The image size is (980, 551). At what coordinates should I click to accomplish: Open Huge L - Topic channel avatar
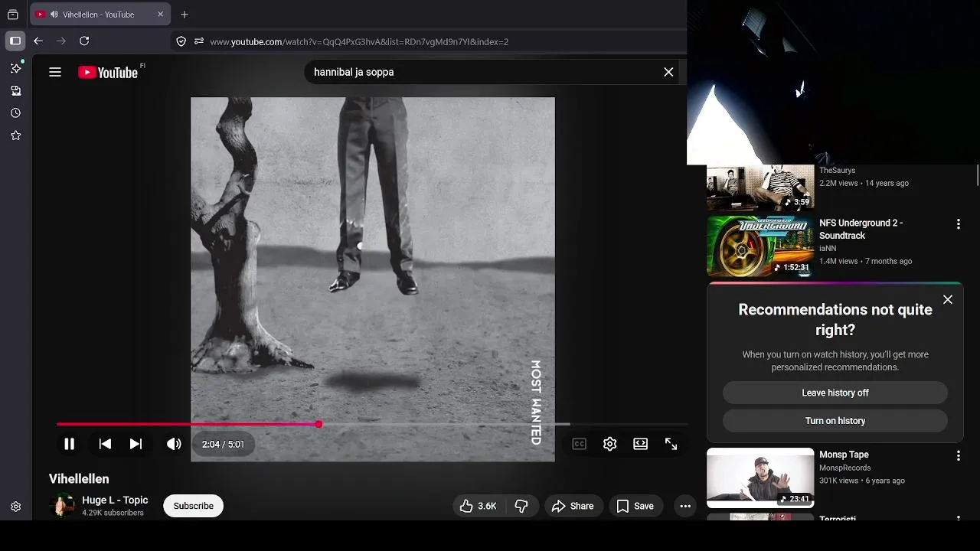click(x=62, y=506)
